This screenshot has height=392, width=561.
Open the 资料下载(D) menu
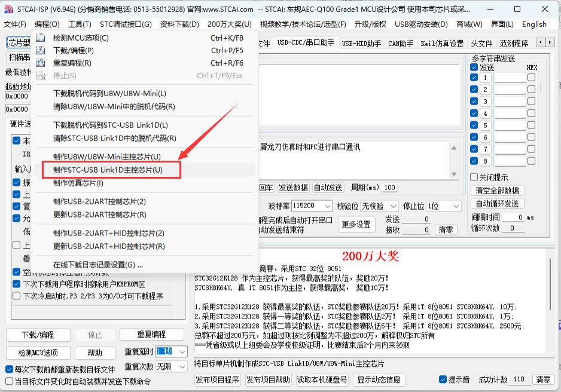tap(179, 24)
